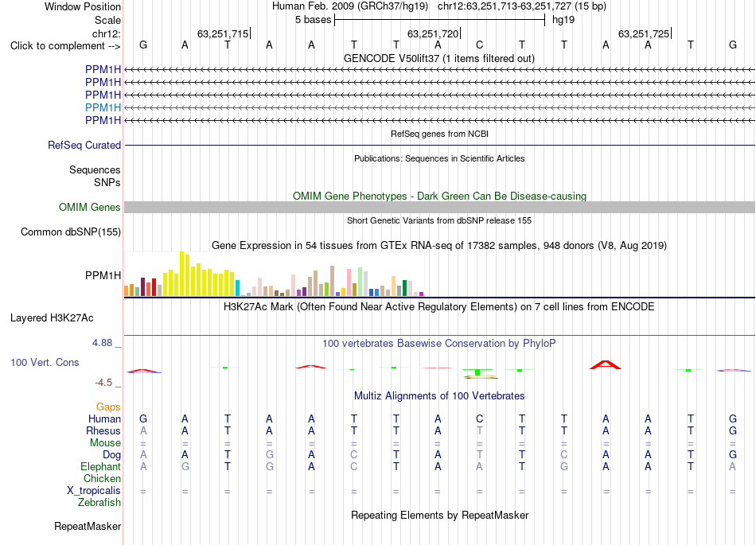The image size is (756, 545).
Task: Select the Dog alignment row label
Action: click(111, 455)
